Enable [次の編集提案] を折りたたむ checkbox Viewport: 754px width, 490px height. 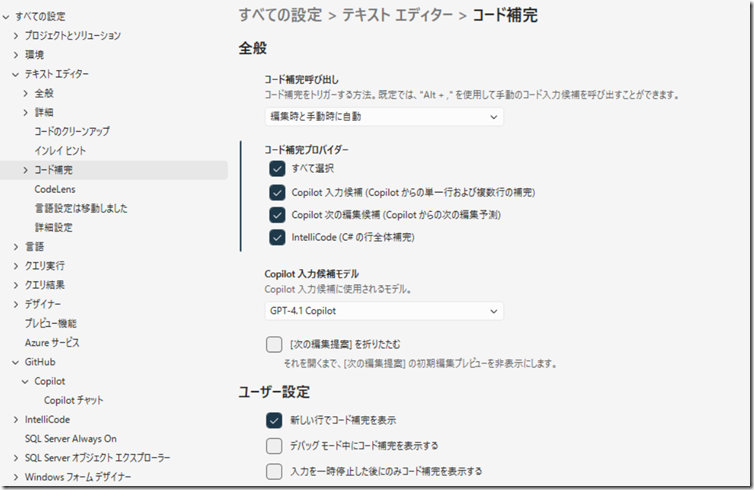[274, 344]
